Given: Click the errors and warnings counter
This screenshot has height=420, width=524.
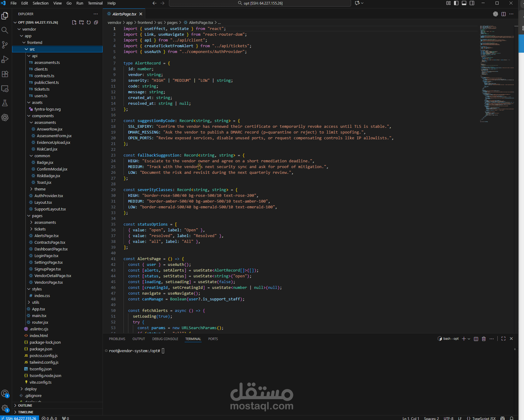Looking at the screenshot, I should click(x=50, y=418).
